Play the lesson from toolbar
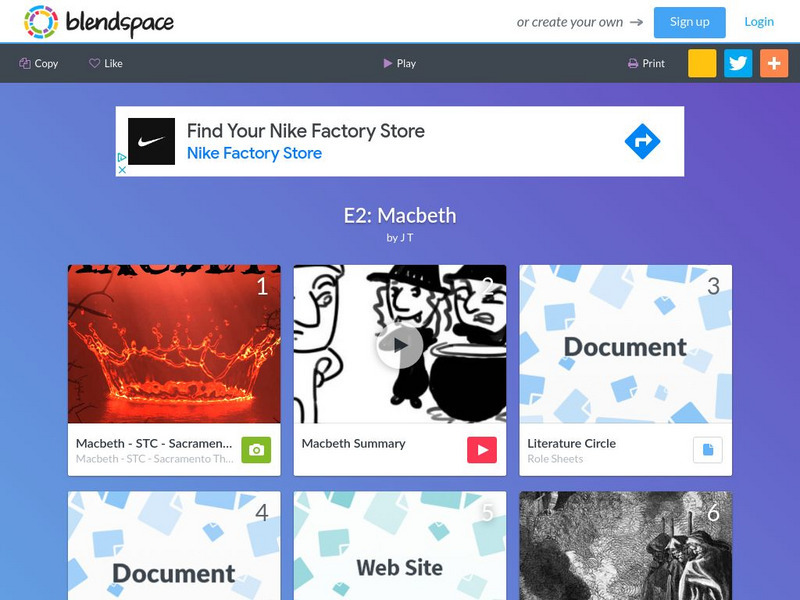The image size is (800, 600). [x=399, y=63]
